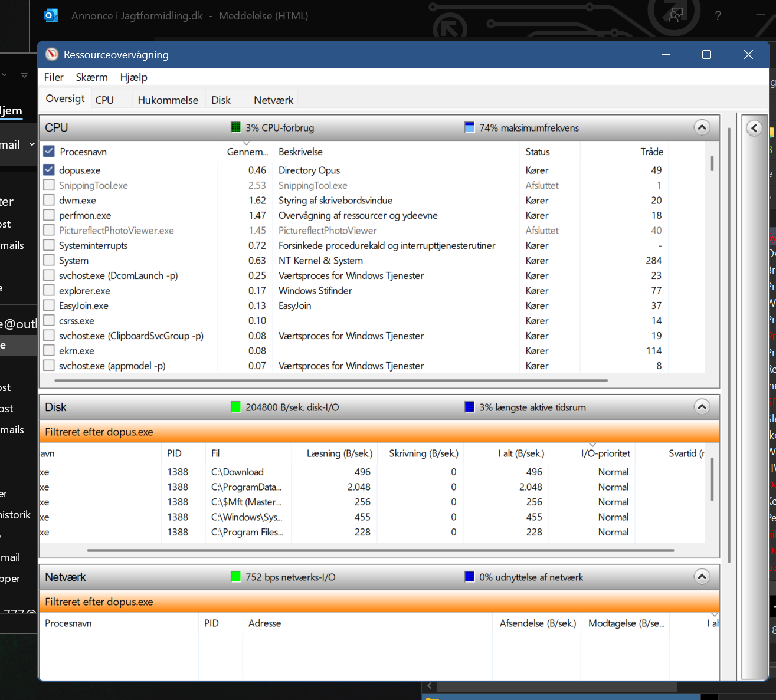Expand the side graph pane arrow
This screenshot has height=700, width=776.
(754, 128)
